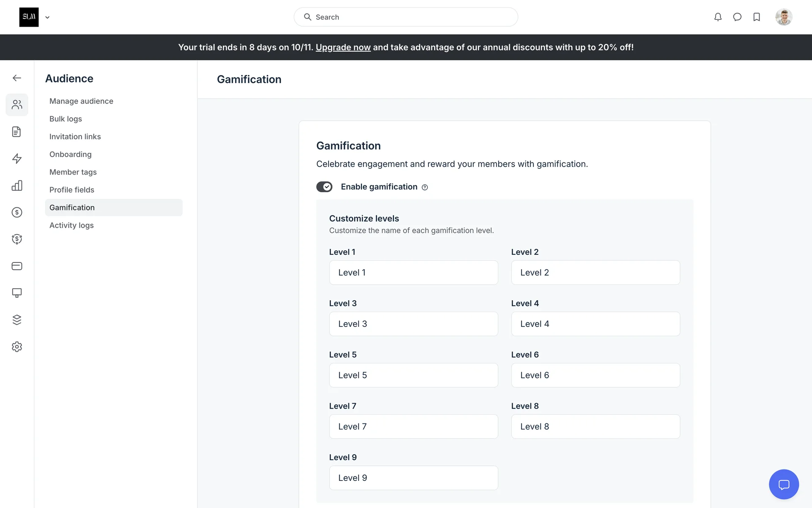Disable the Enable gamification toggle
This screenshot has width=812, height=508.
324,187
